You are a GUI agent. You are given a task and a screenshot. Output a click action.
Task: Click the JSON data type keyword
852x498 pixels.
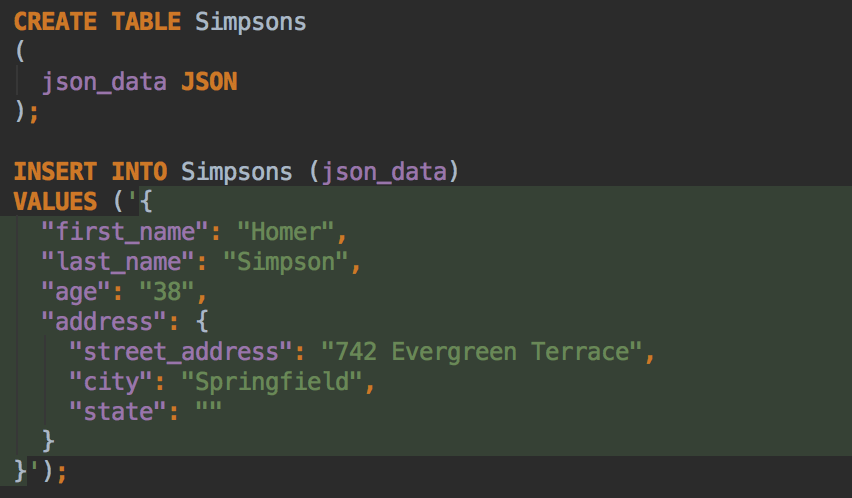pos(209,81)
